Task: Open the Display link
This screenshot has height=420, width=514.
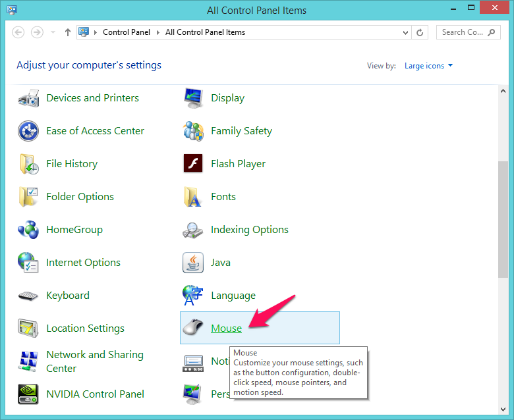Action: pyautogui.click(x=227, y=98)
